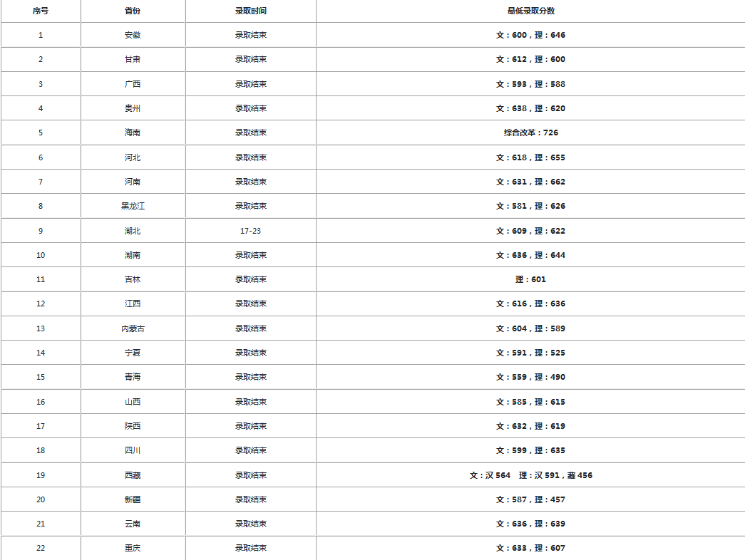Select sequence number 15 cell
Screen dimensions: 745x560
41,377
